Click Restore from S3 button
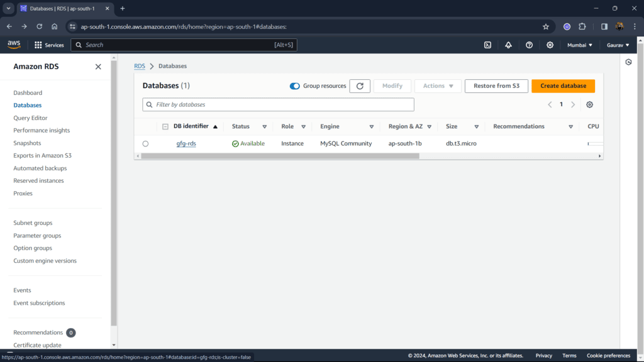644x362 pixels. [x=496, y=85]
